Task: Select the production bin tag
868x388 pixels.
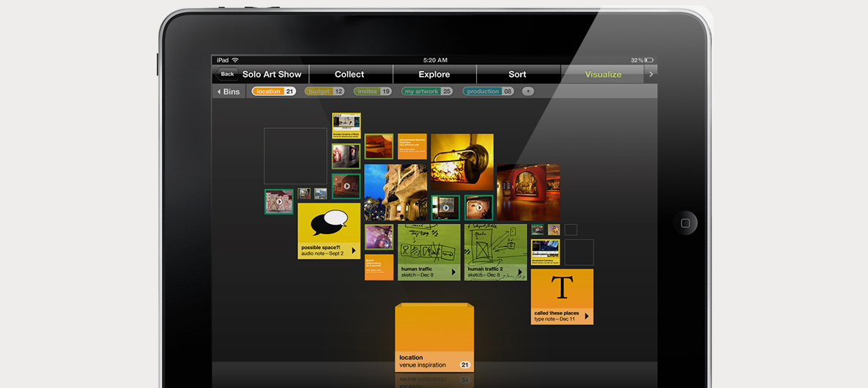Action: pos(488,92)
